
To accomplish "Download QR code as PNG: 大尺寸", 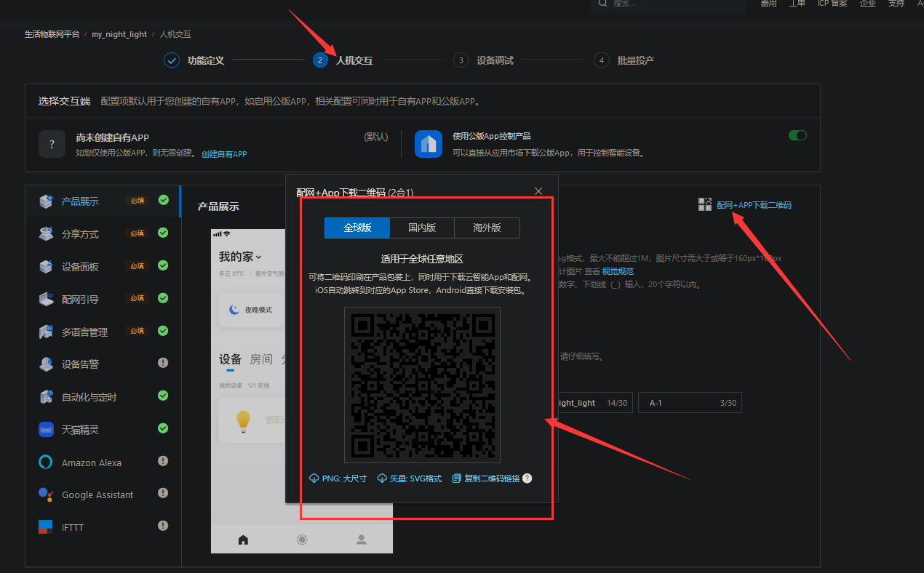I will tap(340, 478).
